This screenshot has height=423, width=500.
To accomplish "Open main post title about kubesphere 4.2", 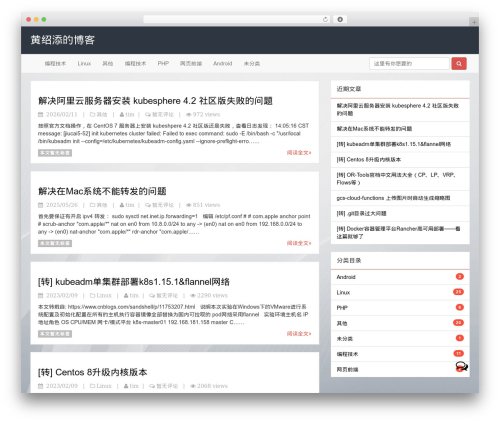I will [x=155, y=101].
